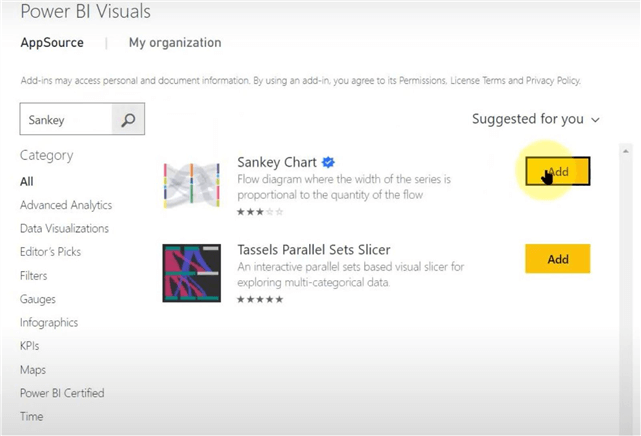Add Tassels Parallel Sets Slicer visual

[x=557, y=259]
